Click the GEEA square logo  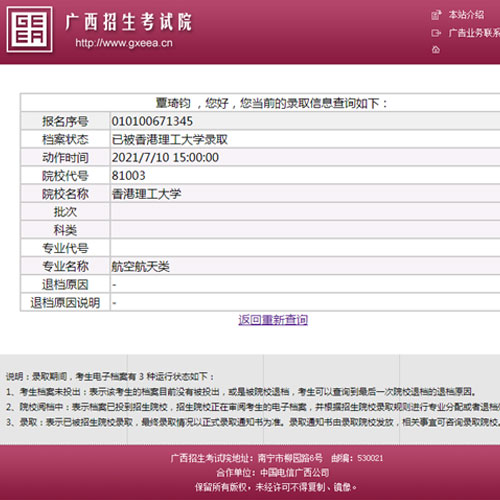click(30, 30)
